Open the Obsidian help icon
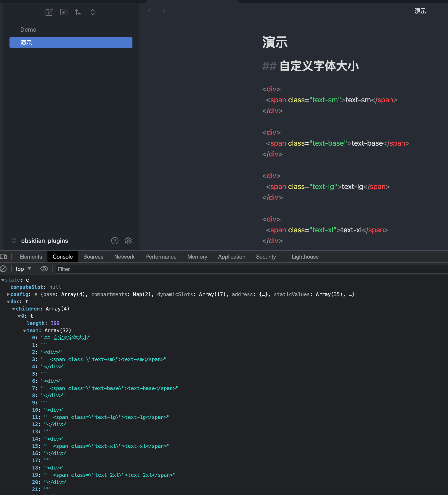The image size is (448, 495). (x=115, y=241)
